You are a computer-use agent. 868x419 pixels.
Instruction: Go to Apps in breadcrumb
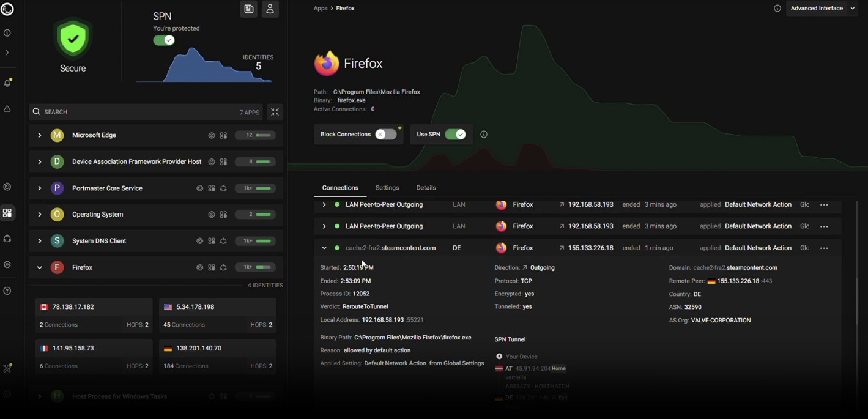(x=321, y=9)
